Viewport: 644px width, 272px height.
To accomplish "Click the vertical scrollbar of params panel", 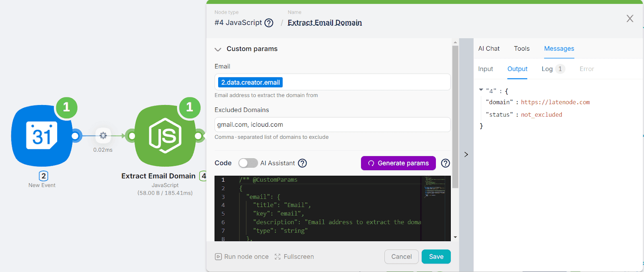I will pyautogui.click(x=455, y=117).
